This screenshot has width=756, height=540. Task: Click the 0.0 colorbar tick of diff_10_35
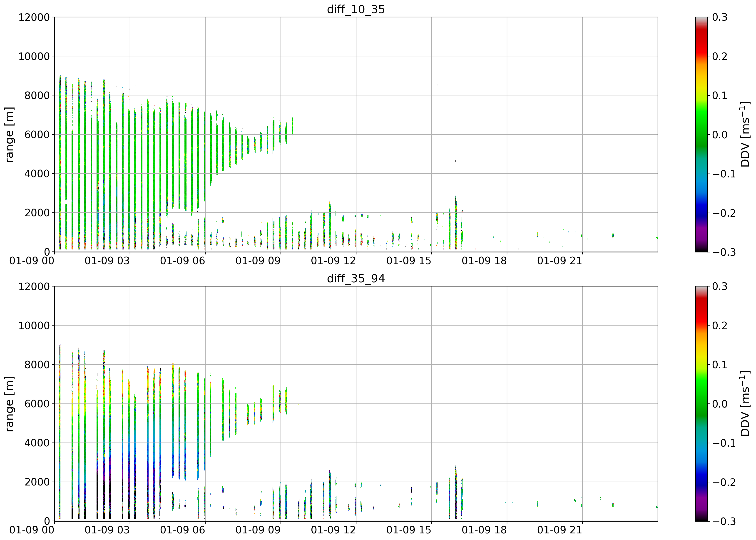tap(720, 135)
